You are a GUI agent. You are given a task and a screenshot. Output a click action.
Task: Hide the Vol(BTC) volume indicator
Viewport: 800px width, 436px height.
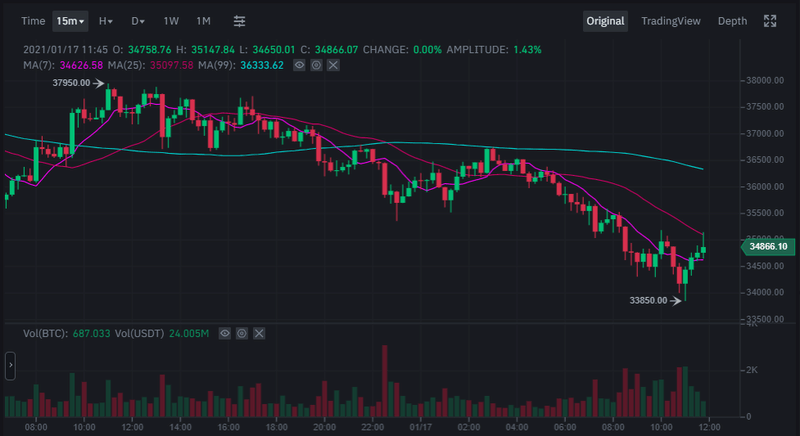click(x=225, y=331)
